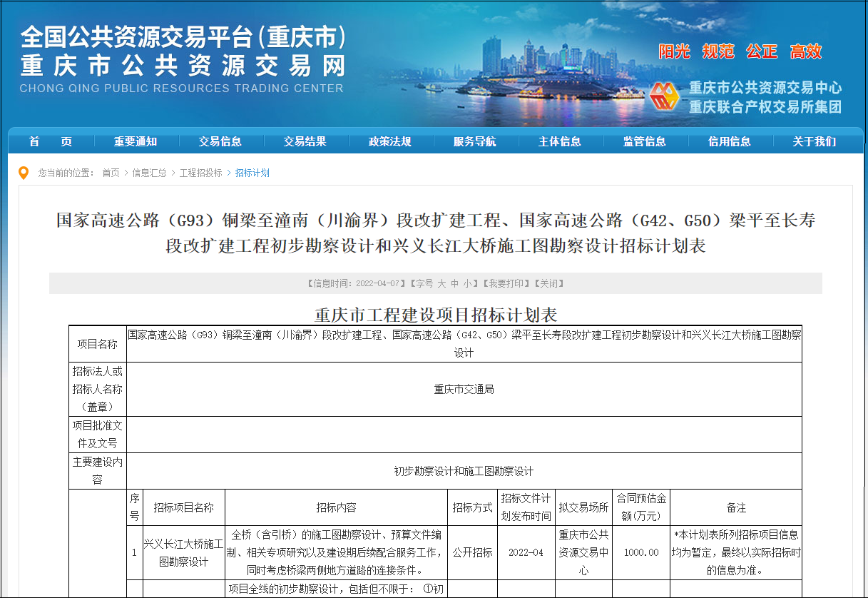868x598 pixels.
Task: Click the 工程招投标 breadcrumb link
Action: pyautogui.click(x=200, y=173)
